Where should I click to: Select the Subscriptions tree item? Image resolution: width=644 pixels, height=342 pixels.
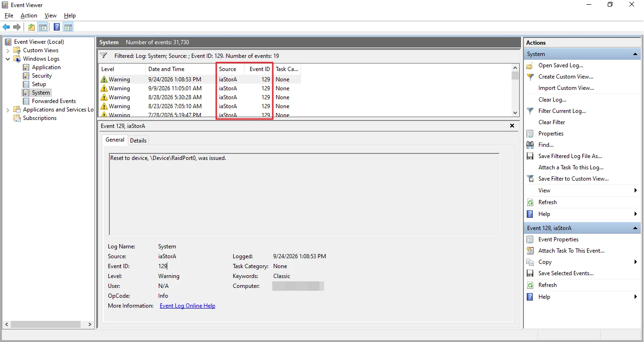(40, 118)
